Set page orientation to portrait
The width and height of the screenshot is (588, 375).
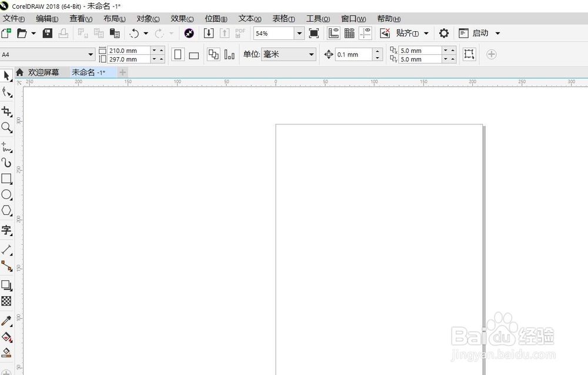[x=178, y=54]
